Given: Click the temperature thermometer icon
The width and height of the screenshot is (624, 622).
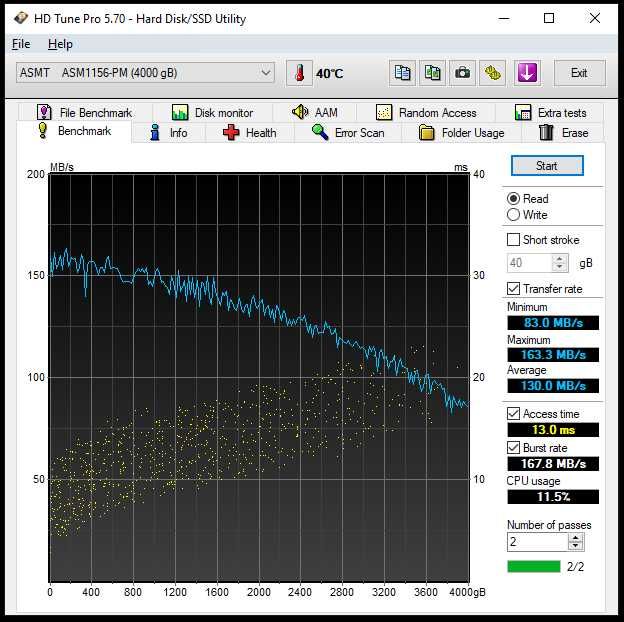Looking at the screenshot, I should tap(299, 73).
